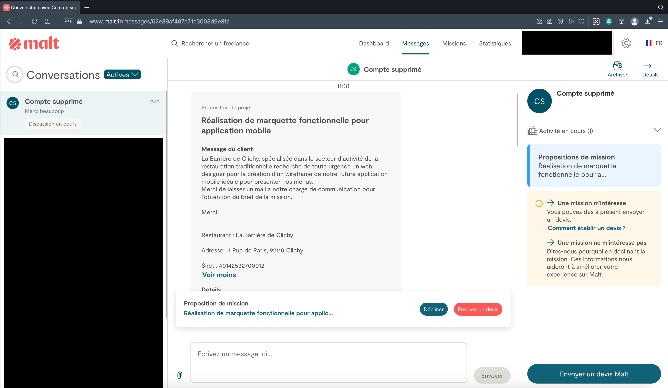This screenshot has height=388, width=668.
Task: Click the Discussion en cours status badge
Action: [52, 124]
